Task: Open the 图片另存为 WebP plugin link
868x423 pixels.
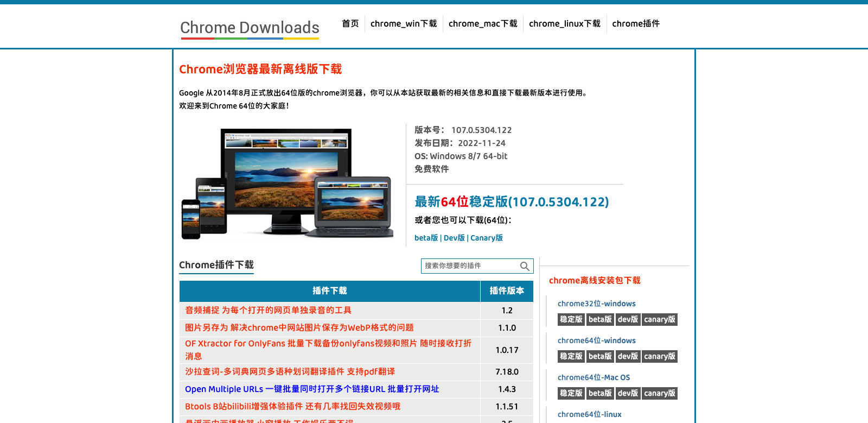Action: 299,328
